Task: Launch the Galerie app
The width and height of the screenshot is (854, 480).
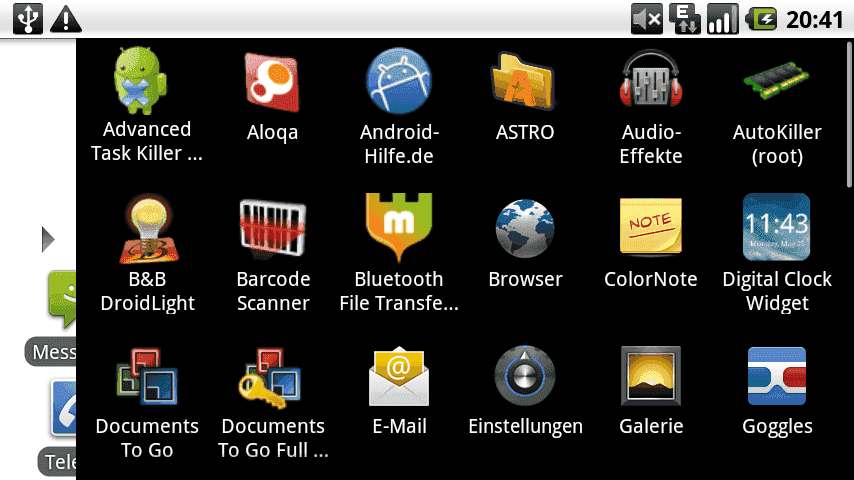Action: click(651, 376)
